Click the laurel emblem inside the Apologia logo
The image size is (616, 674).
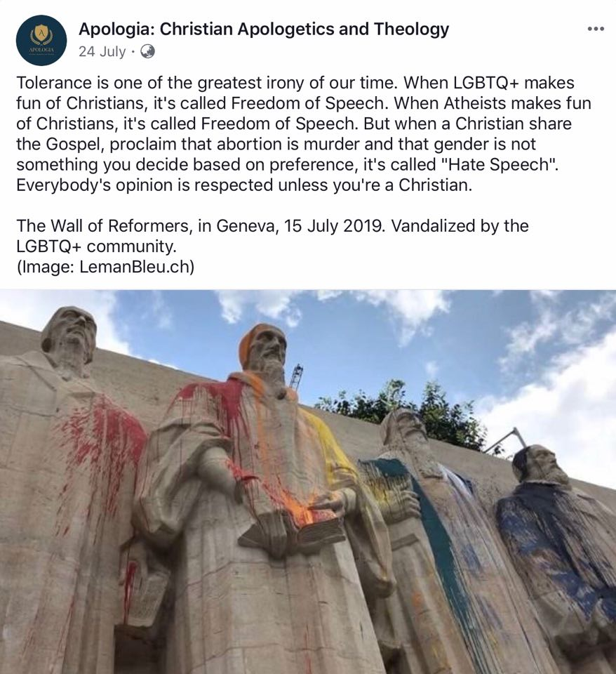click(x=41, y=34)
